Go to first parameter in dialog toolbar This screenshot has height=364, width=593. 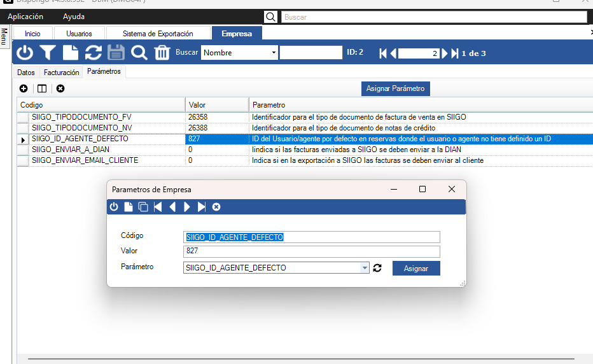tap(158, 207)
